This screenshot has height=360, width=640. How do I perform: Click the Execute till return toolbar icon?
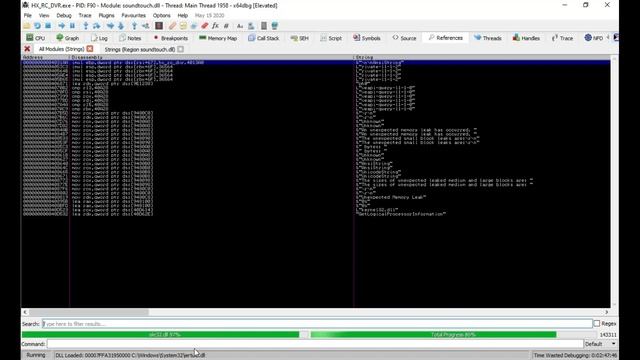point(134,26)
